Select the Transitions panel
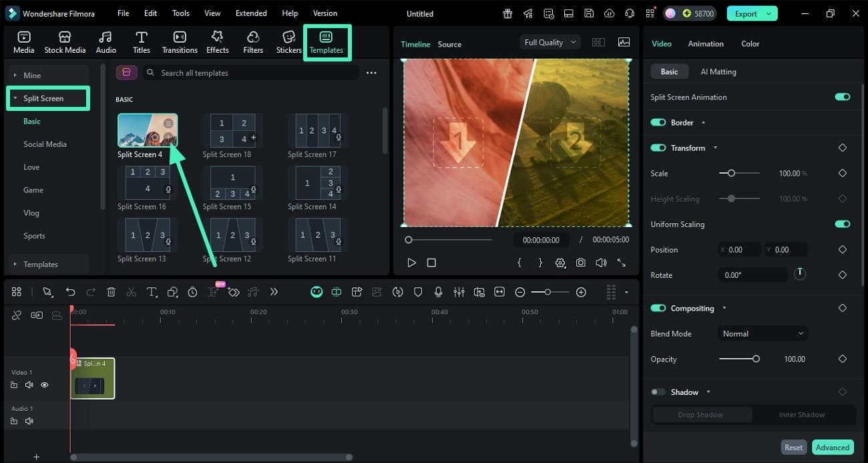Screen dimensions: 868x463 179,40
